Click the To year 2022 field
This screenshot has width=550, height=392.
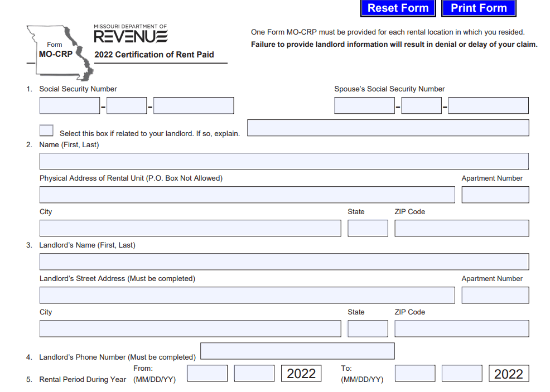point(509,374)
